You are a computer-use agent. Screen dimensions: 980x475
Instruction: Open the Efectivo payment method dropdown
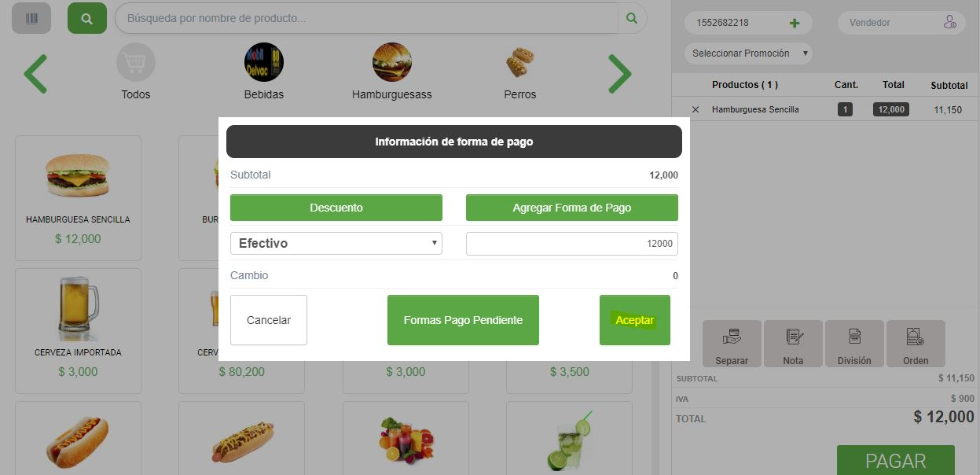click(x=336, y=244)
